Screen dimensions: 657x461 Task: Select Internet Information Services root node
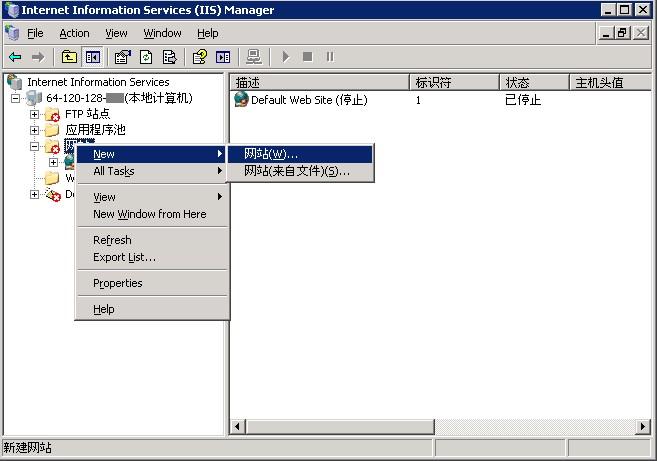click(x=97, y=82)
